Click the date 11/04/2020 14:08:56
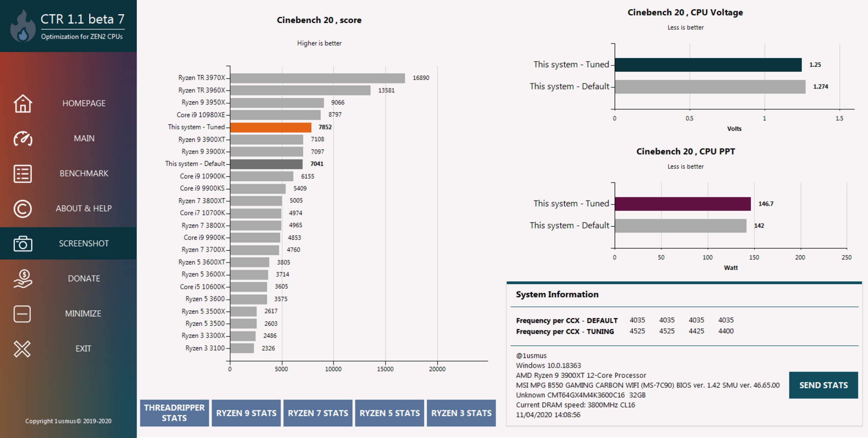This screenshot has width=868, height=438. (548, 415)
